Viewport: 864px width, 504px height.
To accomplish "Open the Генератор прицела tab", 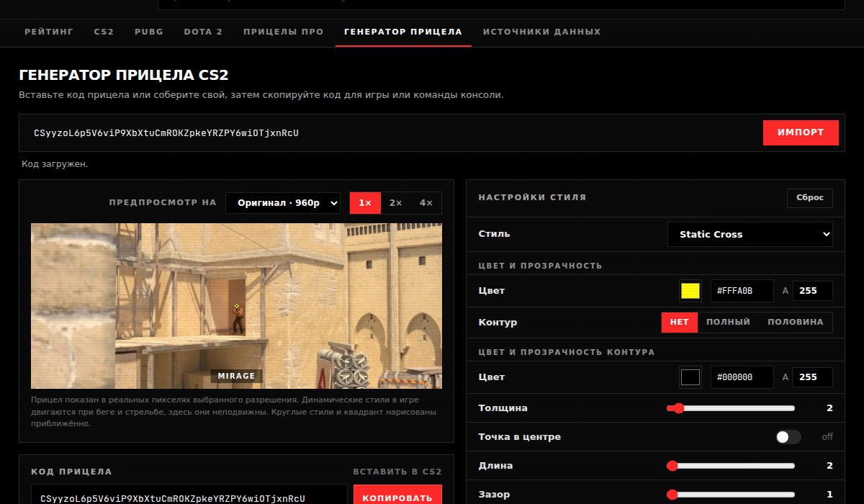I will (403, 32).
